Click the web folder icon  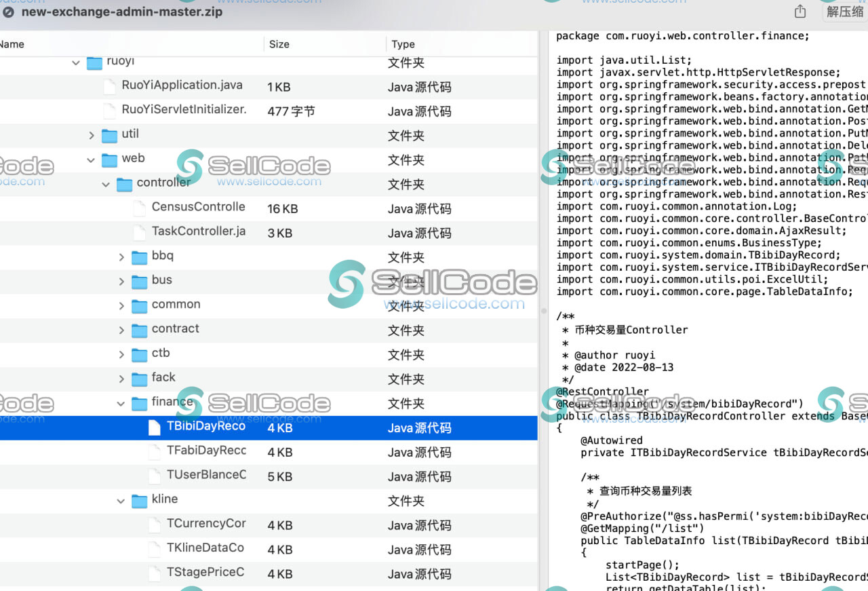click(x=109, y=160)
